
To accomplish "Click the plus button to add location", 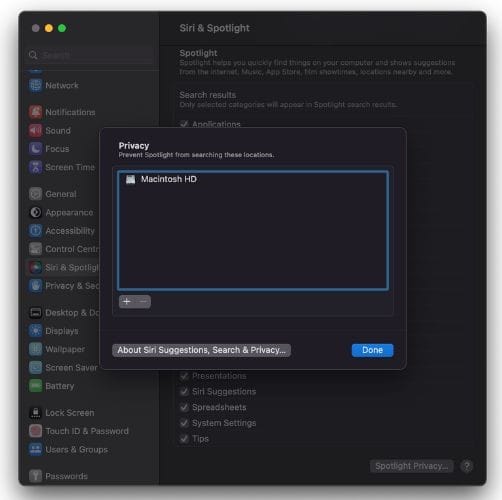I will pos(127,302).
